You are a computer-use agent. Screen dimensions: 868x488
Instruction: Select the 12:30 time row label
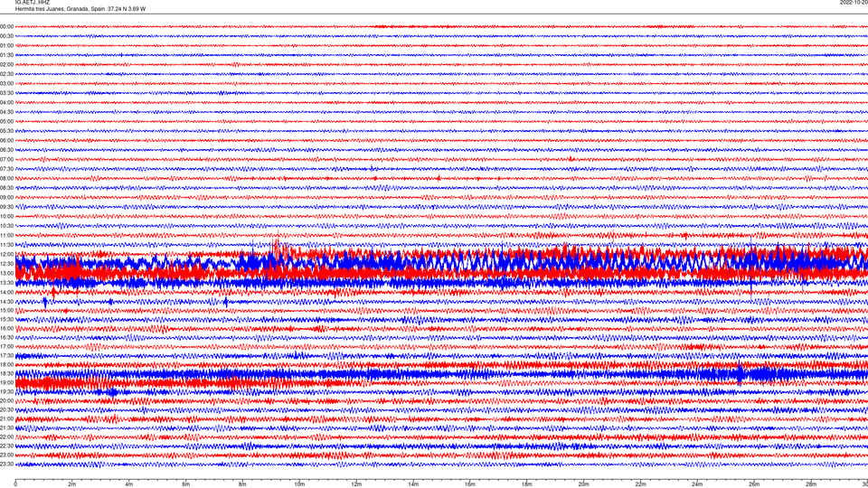pyautogui.click(x=6, y=264)
